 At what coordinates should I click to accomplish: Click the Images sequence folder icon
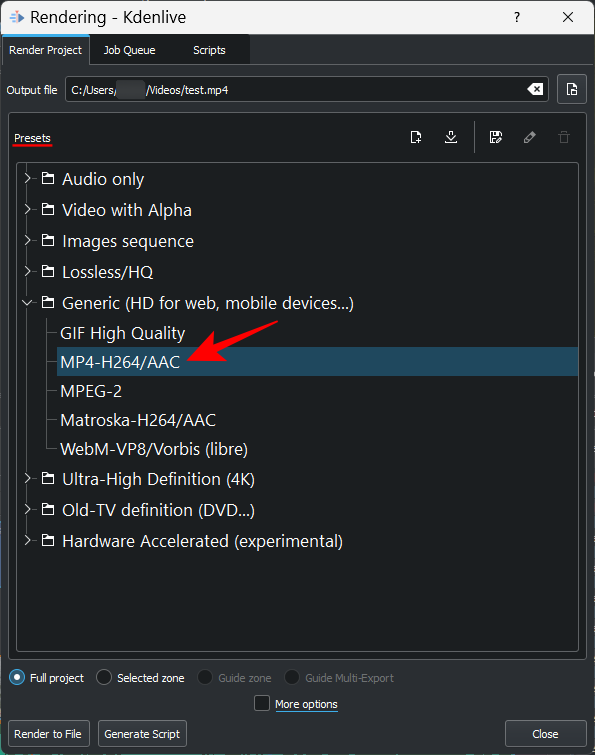pos(48,240)
